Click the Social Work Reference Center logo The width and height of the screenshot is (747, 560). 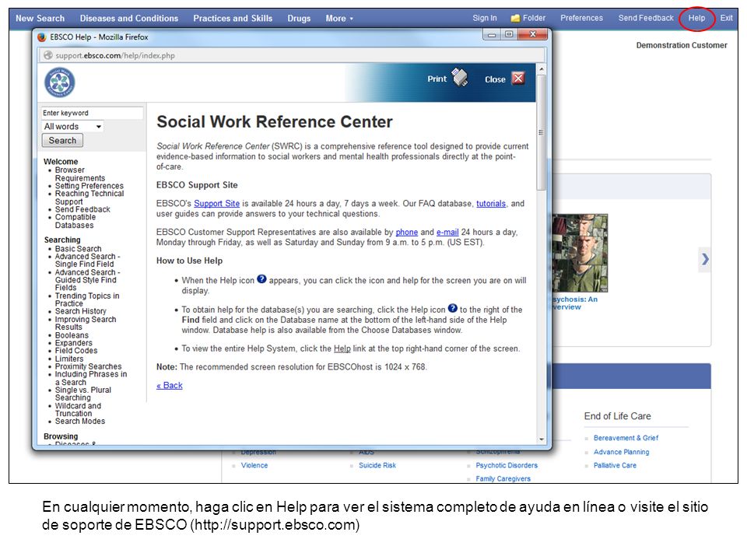tap(60, 82)
